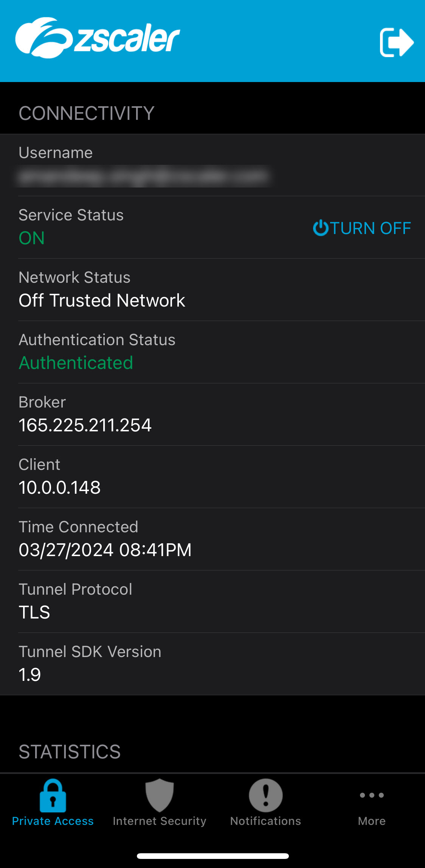
Task: Tap the green Authenticated status text
Action: (76, 363)
